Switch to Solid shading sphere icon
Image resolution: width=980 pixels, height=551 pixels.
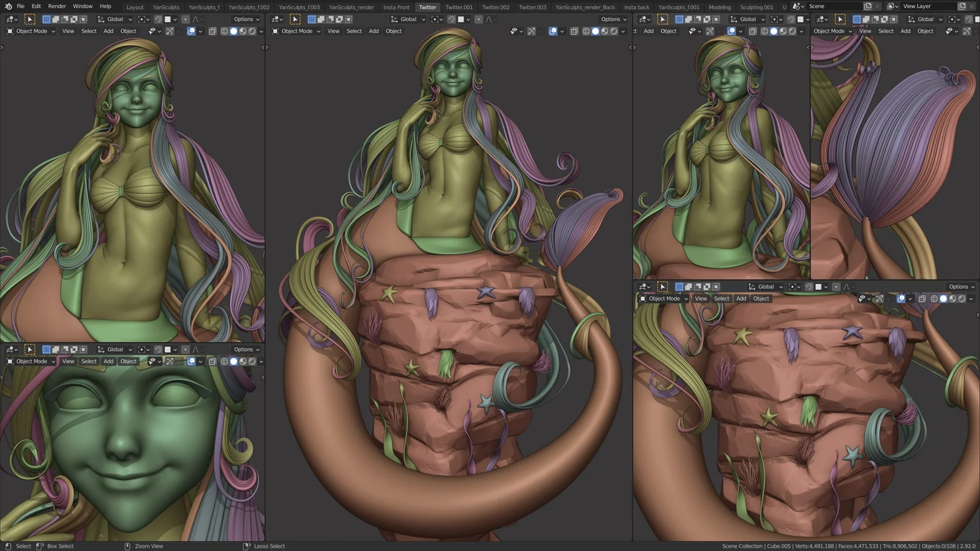233,31
